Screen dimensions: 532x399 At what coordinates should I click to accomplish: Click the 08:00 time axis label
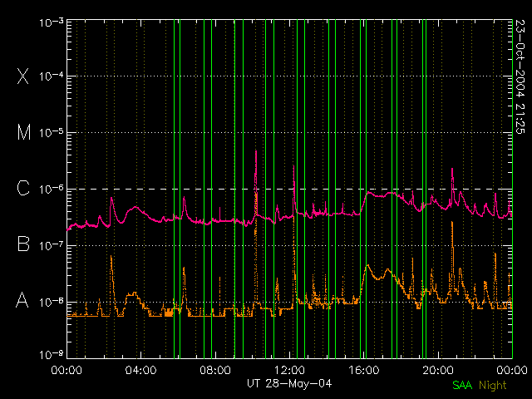click(215, 369)
